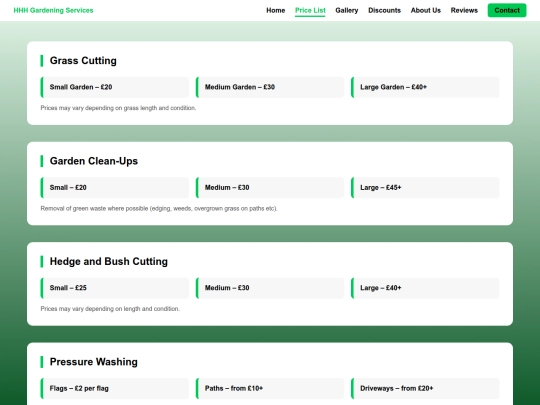
Task: Click Large Garden – £40+ price card
Action: (x=425, y=87)
